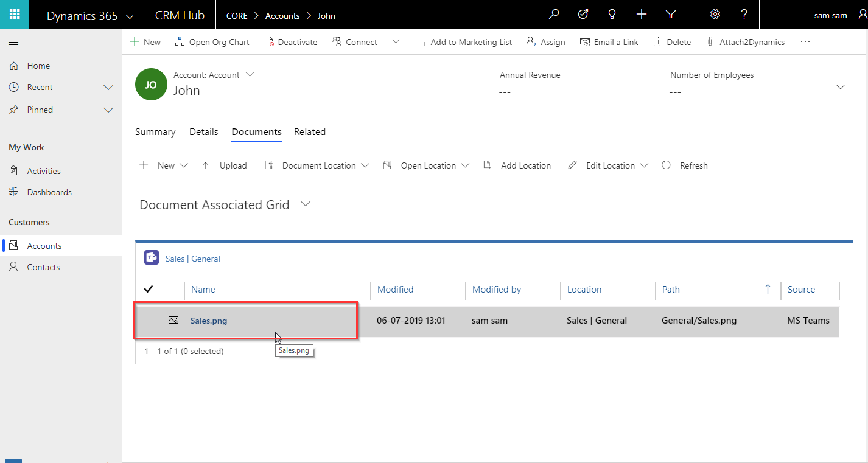Image resolution: width=868 pixels, height=463 pixels.
Task: Click the plus quick create icon in top bar
Action: (642, 15)
